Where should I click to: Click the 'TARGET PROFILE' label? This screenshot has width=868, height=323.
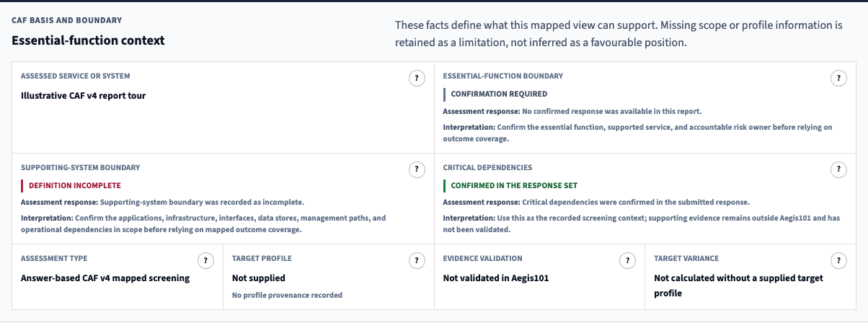pyautogui.click(x=262, y=258)
